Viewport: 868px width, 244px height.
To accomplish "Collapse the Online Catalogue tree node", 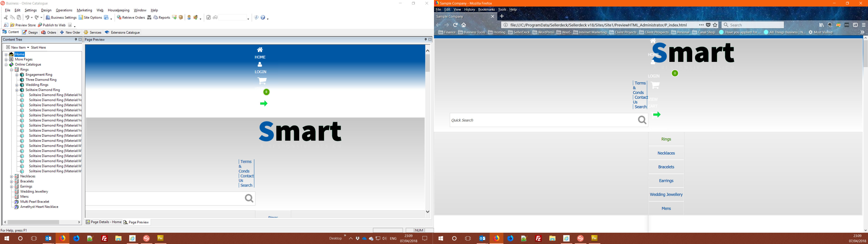I will point(6,65).
